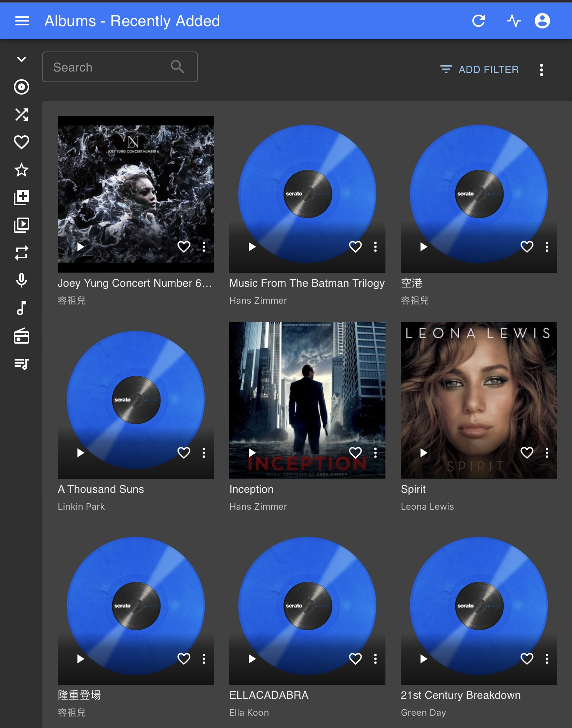
Task: Open three-dot menu on 空港 album
Action: [x=547, y=247]
